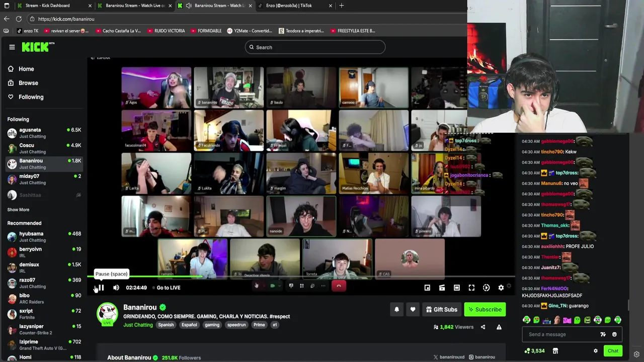Open enzo TK bookmark
The image size is (644, 362).
(27, 31)
